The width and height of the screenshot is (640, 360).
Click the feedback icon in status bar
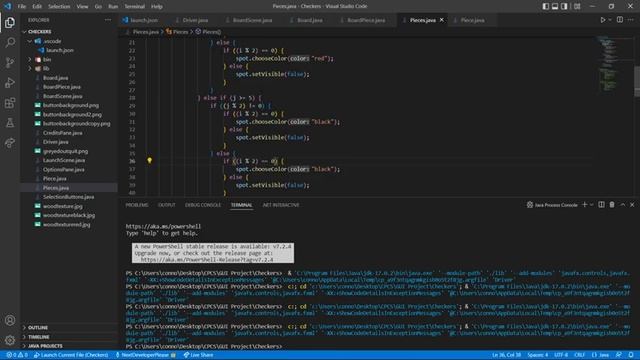tap(619, 355)
